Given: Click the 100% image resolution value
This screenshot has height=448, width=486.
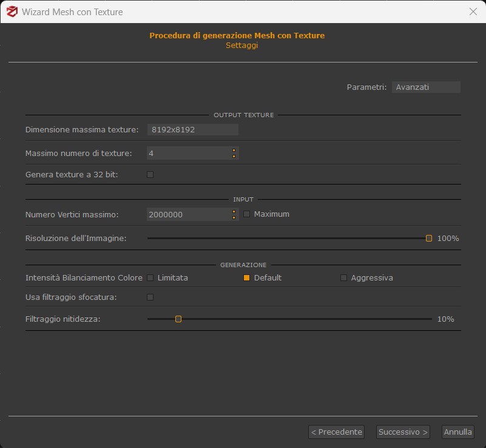Looking at the screenshot, I should [x=448, y=239].
